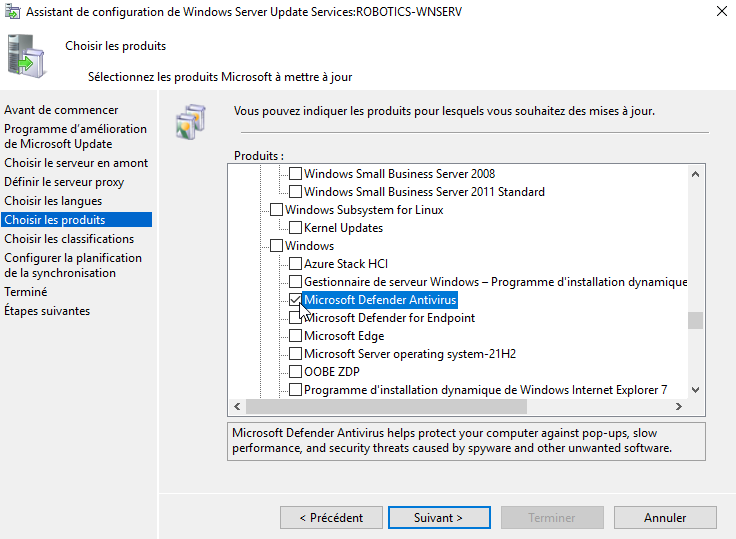Tick the Windows parent category checkbox
Image resolution: width=736 pixels, height=539 pixels.
(276, 246)
